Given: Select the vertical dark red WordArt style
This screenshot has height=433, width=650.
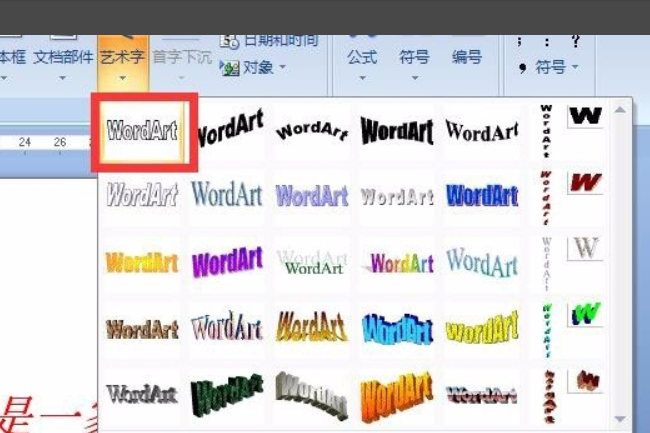Looking at the screenshot, I should (546, 197).
